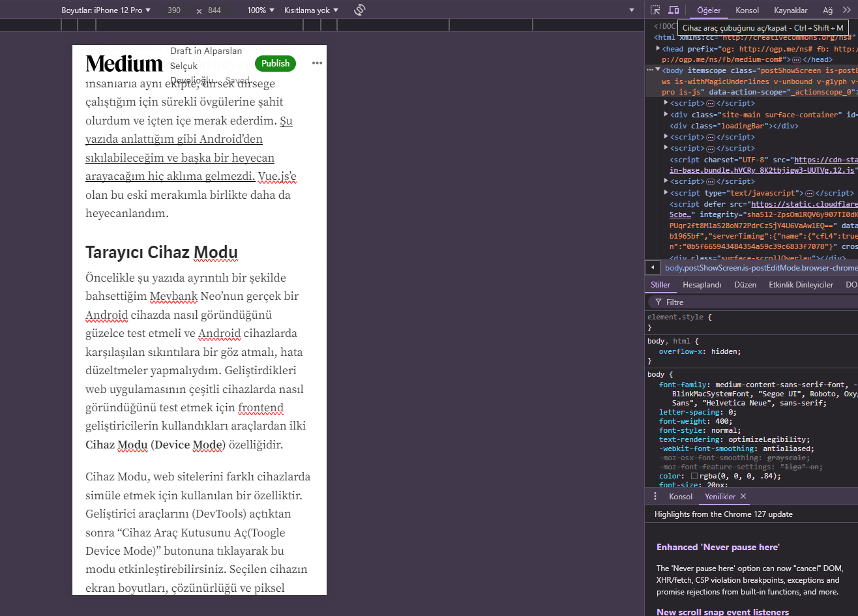
Task: Collapse the body element node
Action: coord(658,69)
